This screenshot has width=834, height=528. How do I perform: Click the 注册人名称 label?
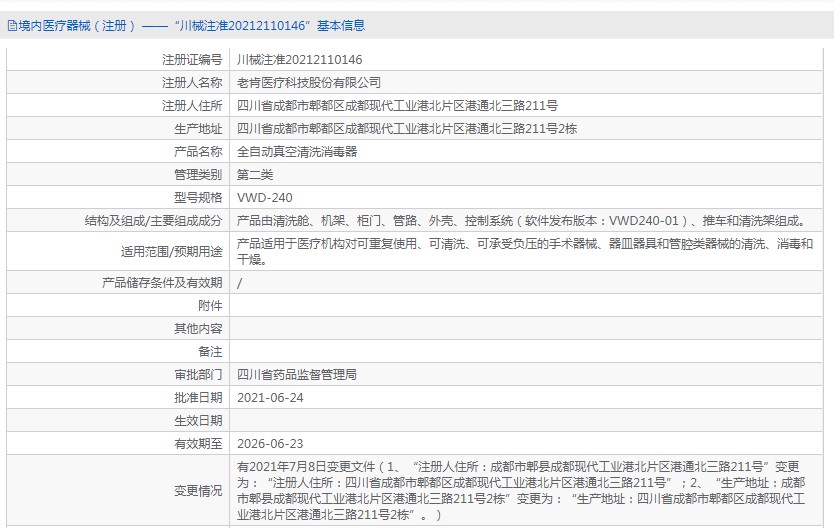point(193,82)
